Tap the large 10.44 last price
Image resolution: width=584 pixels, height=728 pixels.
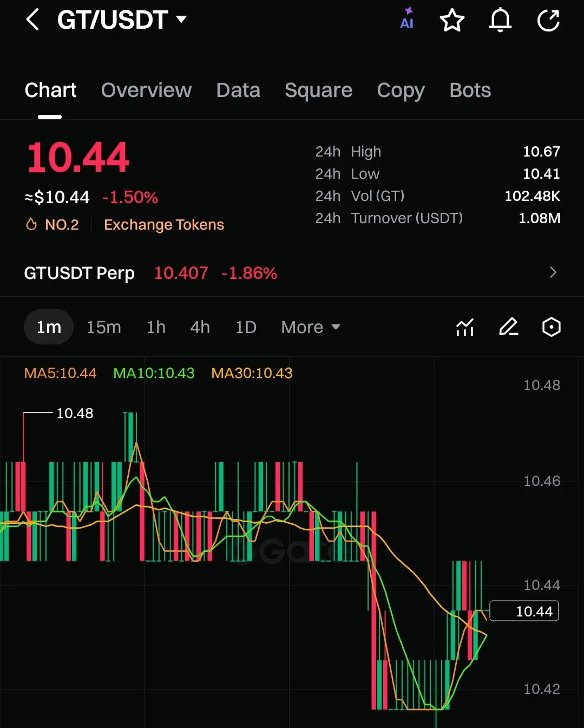[78, 158]
